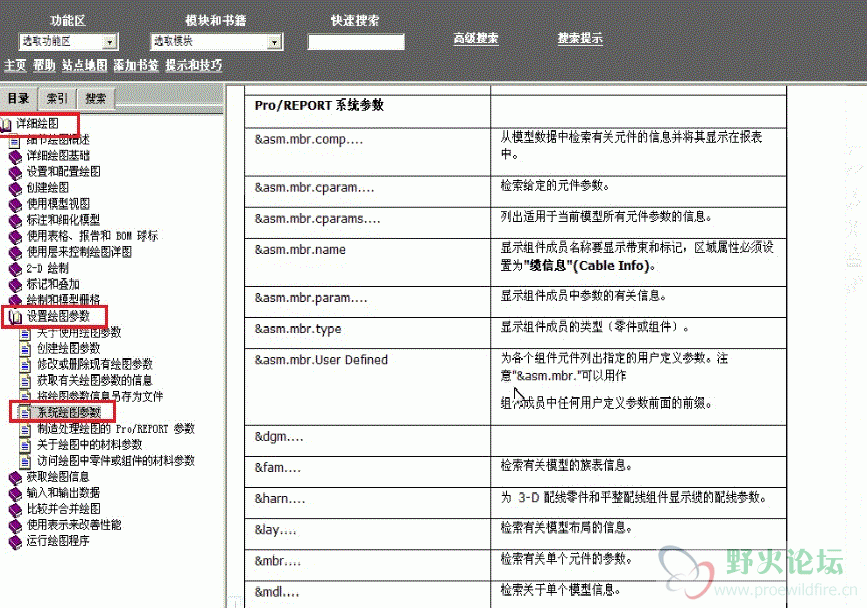Click the 快速搜索 input field

[356, 42]
